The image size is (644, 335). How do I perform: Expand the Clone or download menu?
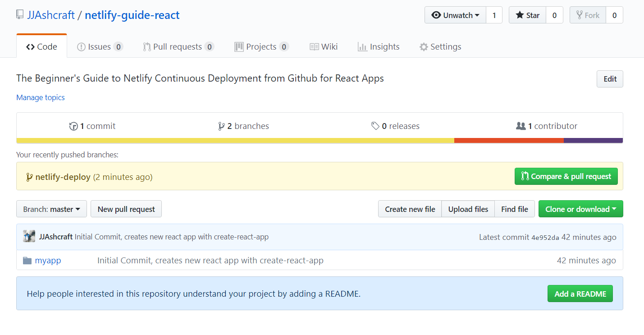click(x=580, y=209)
